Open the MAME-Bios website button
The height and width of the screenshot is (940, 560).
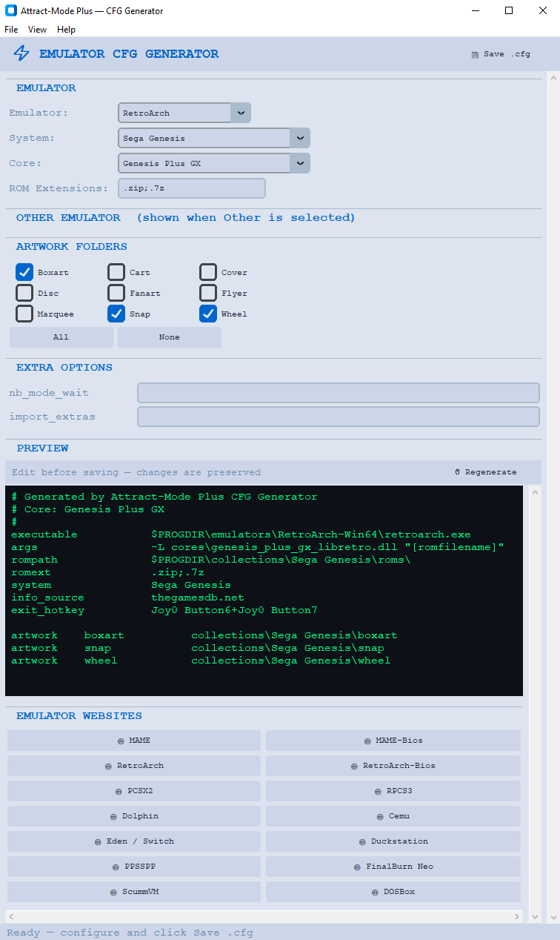(393, 741)
